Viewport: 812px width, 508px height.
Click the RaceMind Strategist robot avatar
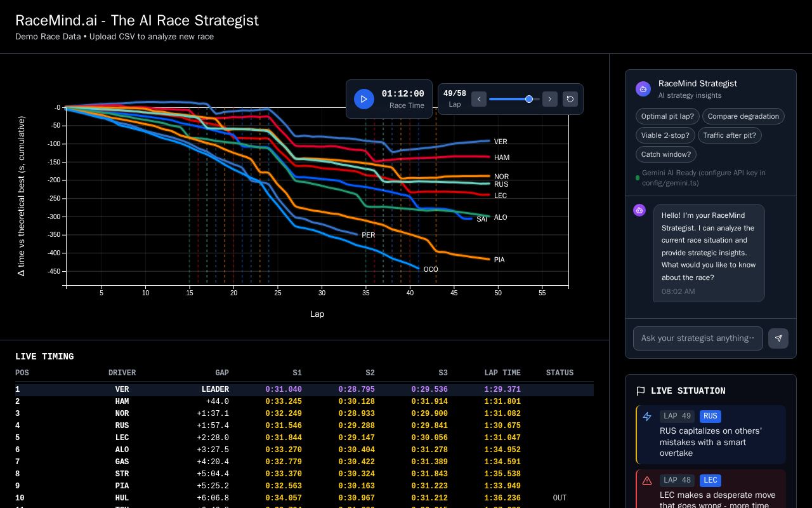[x=643, y=89]
